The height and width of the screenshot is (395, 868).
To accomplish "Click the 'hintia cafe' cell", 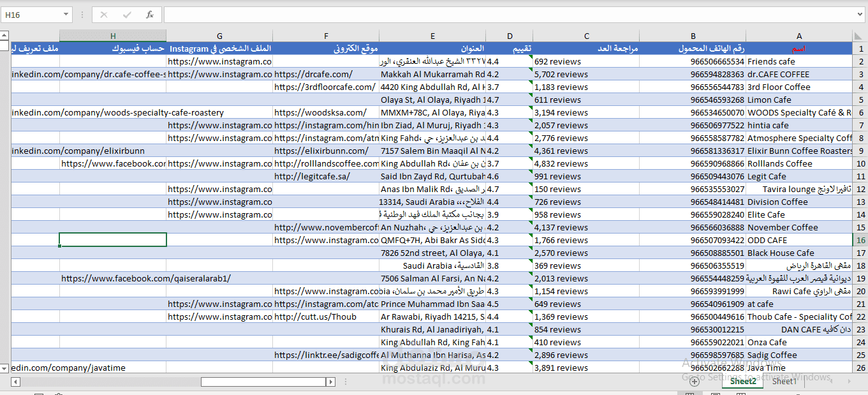I will [x=799, y=125].
